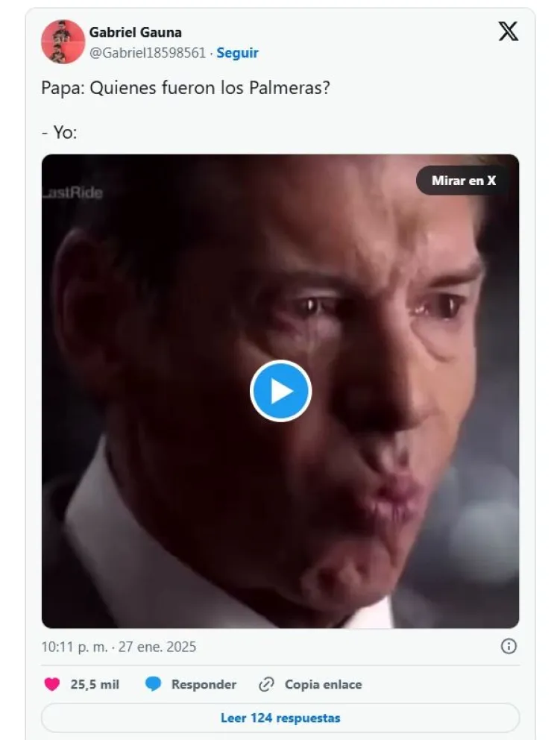Click the LastRide watermark in video

(72, 192)
